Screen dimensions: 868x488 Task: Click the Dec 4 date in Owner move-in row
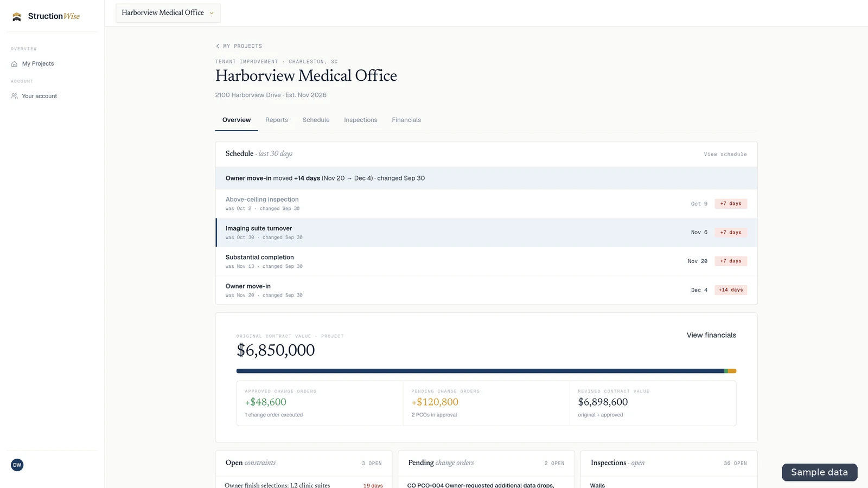(699, 290)
